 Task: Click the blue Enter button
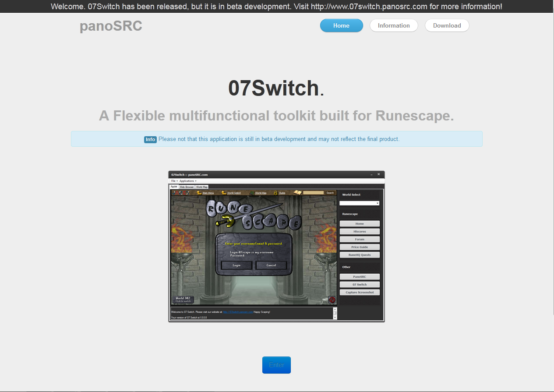(x=276, y=365)
